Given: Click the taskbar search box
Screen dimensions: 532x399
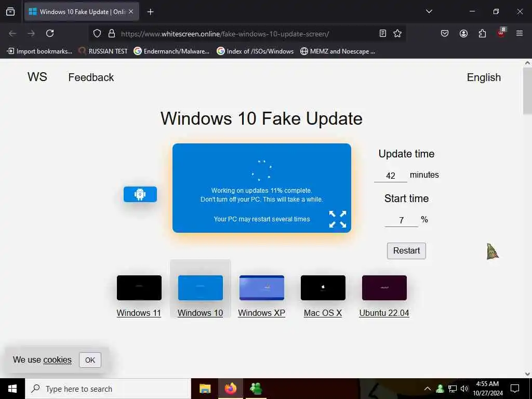Looking at the screenshot, I should tap(108, 389).
